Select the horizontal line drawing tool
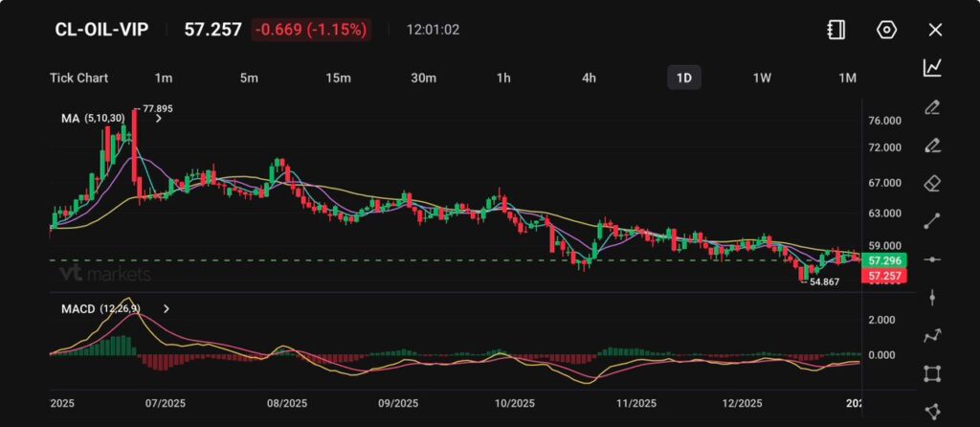The width and height of the screenshot is (980, 427). tap(932, 259)
